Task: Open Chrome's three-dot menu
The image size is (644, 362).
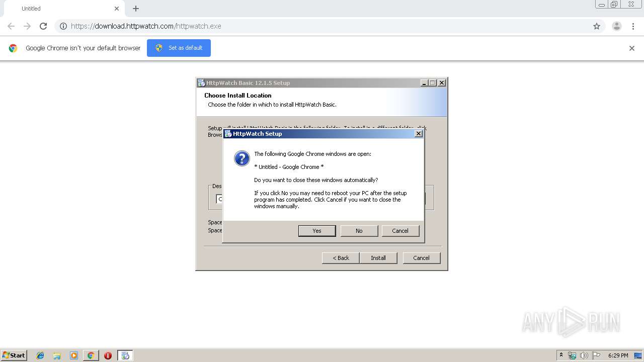Action: pyautogui.click(x=633, y=26)
